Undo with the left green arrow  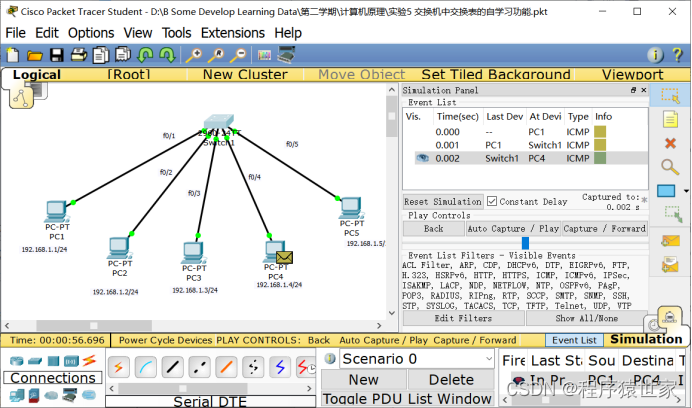click(145, 55)
